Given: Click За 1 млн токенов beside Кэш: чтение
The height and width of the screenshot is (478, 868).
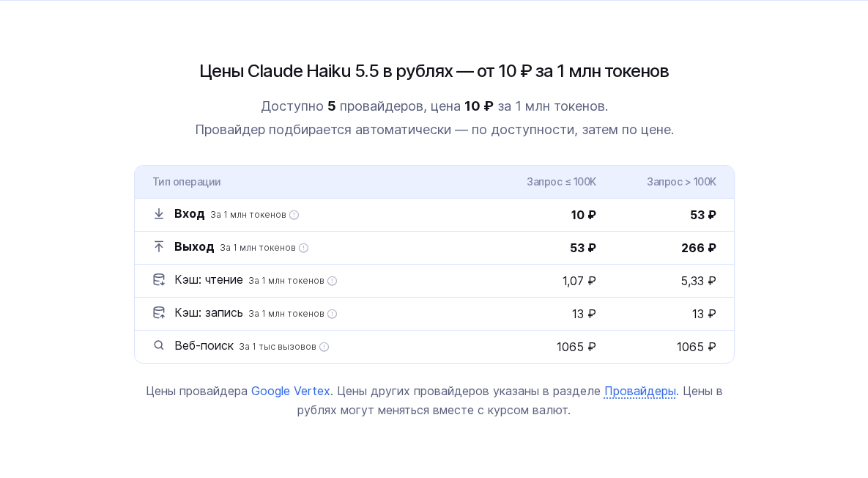Looking at the screenshot, I should 286,281.
